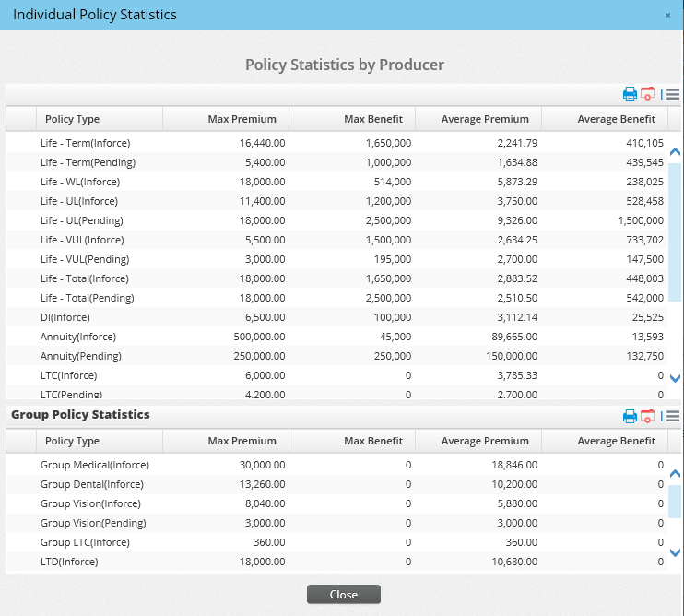Dismiss the dialog with the title bar X

pyautogui.click(x=667, y=16)
